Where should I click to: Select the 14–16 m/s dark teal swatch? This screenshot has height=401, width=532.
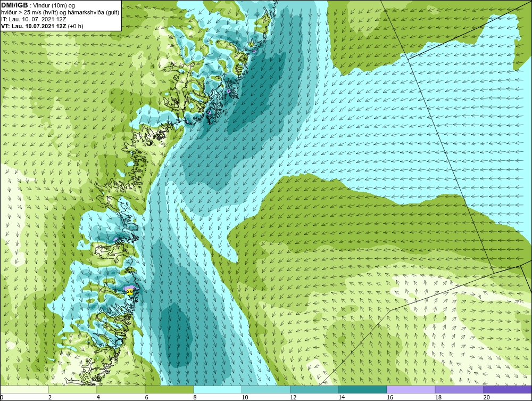363,389
